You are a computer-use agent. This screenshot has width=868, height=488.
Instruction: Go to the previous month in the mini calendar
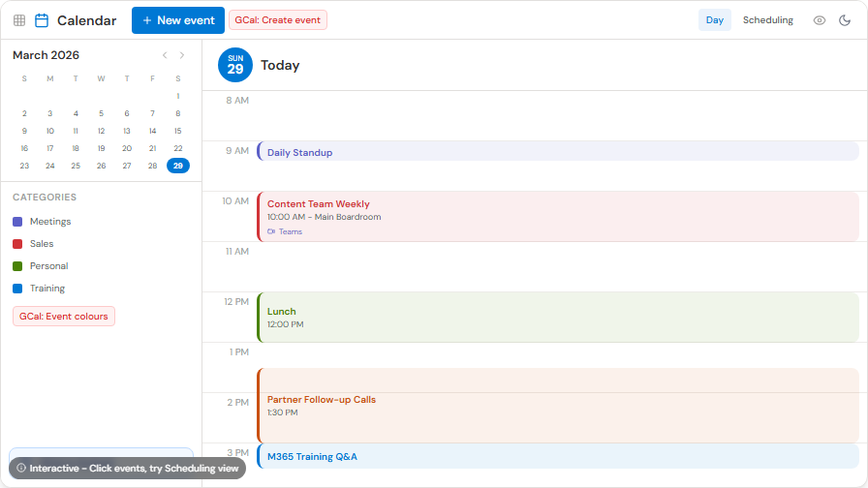165,55
